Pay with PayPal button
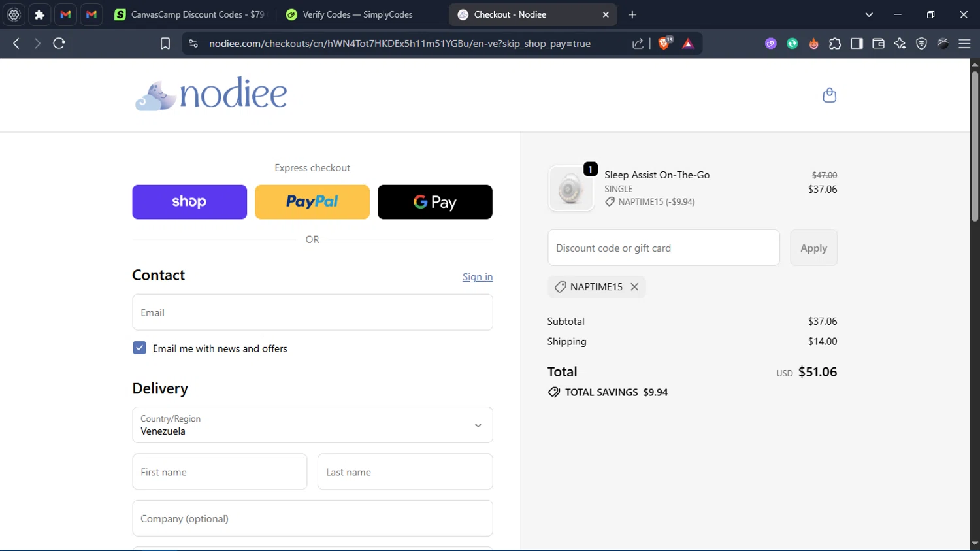 [x=312, y=202]
